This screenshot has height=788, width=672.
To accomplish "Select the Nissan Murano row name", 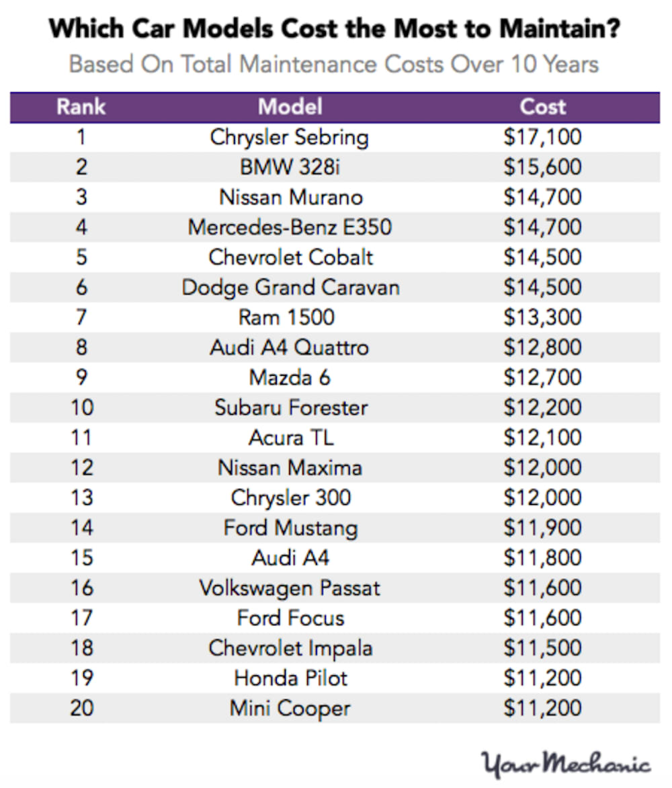I will (290, 198).
